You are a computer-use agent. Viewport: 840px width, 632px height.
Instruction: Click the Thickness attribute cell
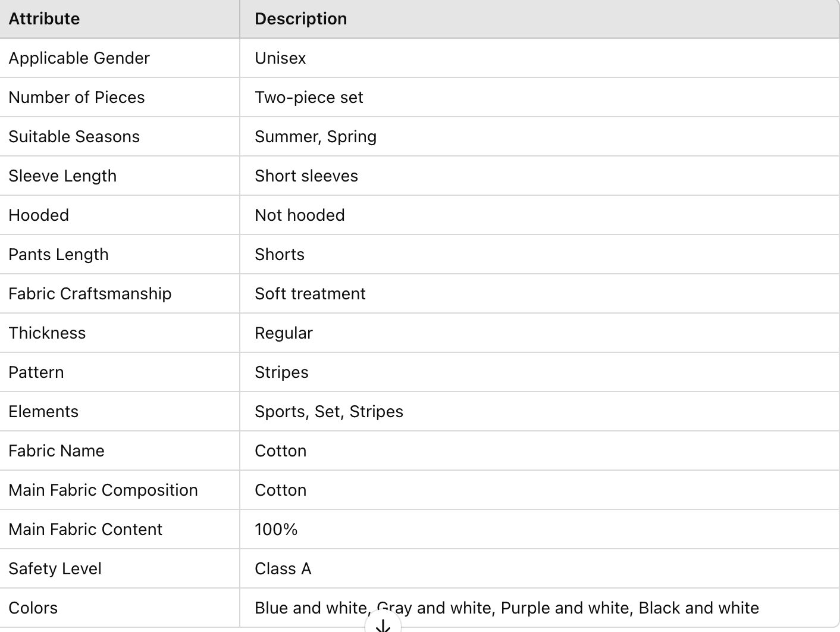coord(47,333)
